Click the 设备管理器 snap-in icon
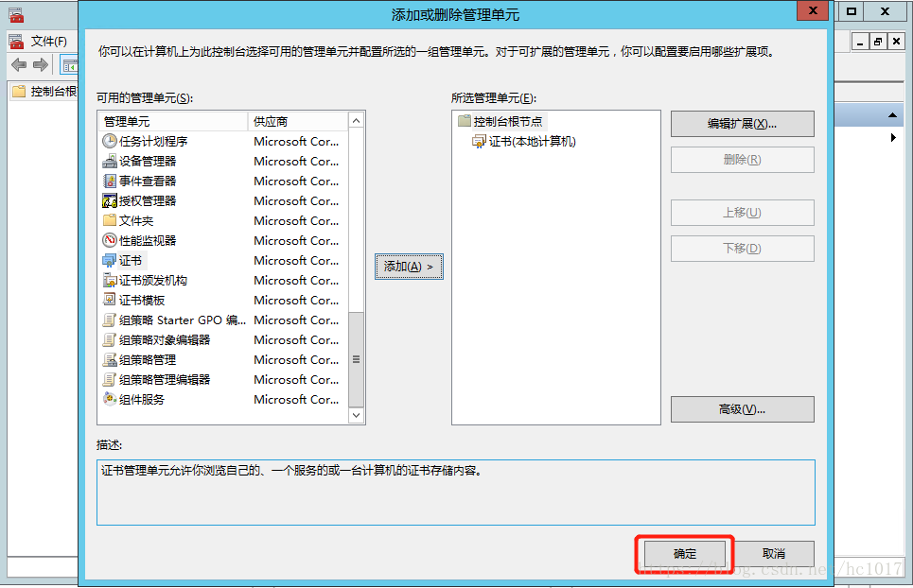The width and height of the screenshot is (913, 588). (110, 161)
